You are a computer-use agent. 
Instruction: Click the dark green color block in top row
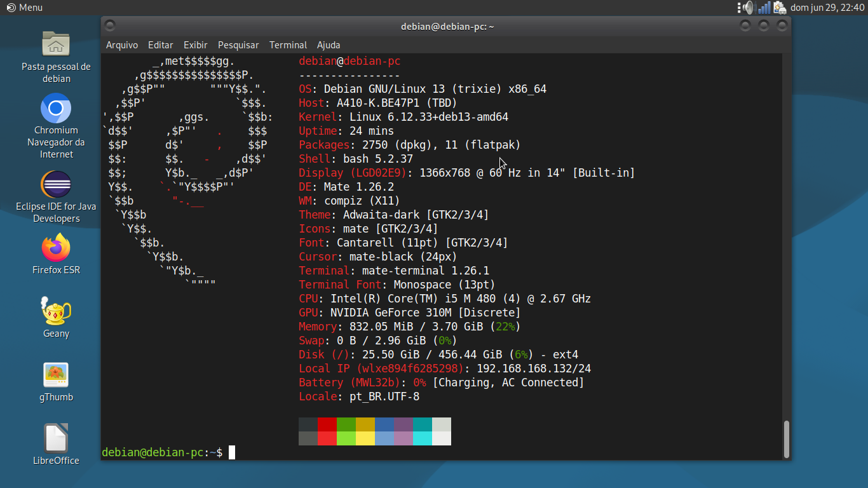click(346, 424)
